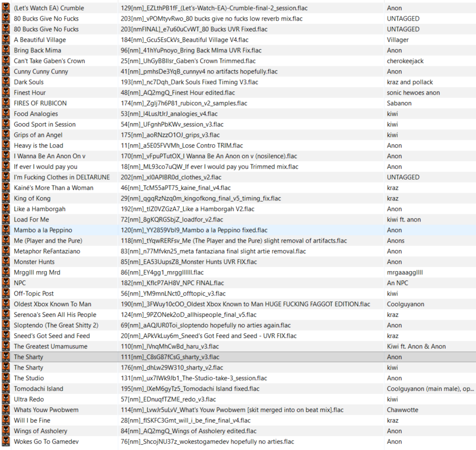Select Oldest Xbox Known To Man title
Image resolution: width=476 pixels, height=450 pixels.
(x=52, y=304)
